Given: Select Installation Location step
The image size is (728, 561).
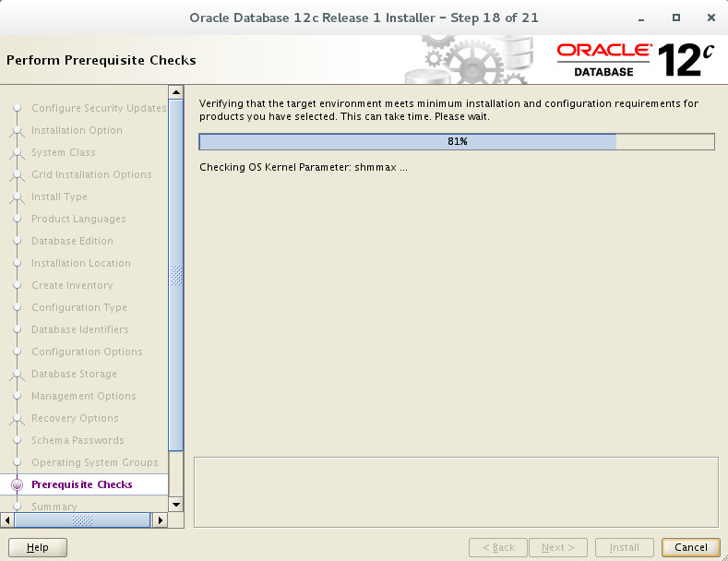Looking at the screenshot, I should pyautogui.click(x=81, y=263).
